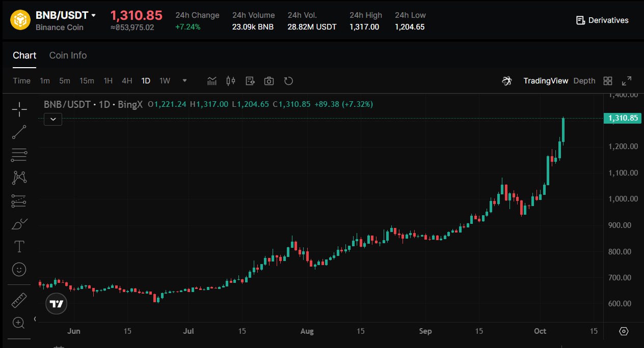Viewport: 644px width, 348px height.
Task: Select the text annotation tool
Action: [x=19, y=247]
